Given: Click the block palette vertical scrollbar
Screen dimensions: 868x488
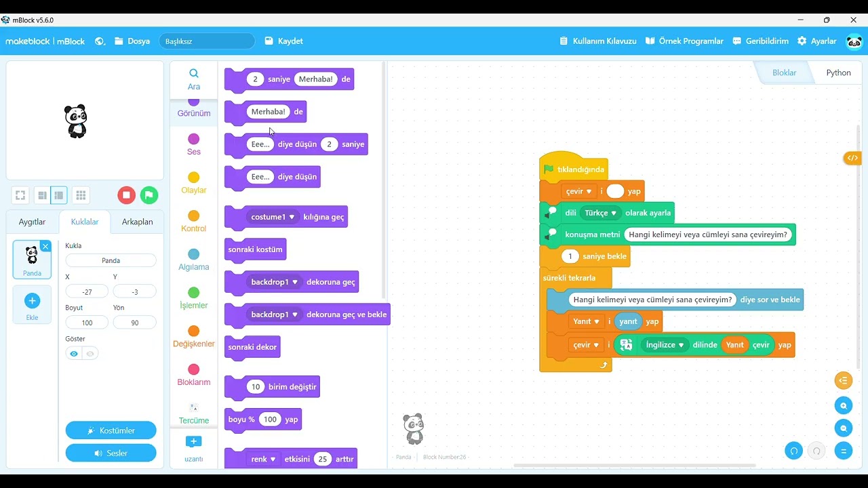Looking at the screenshot, I should (384, 180).
